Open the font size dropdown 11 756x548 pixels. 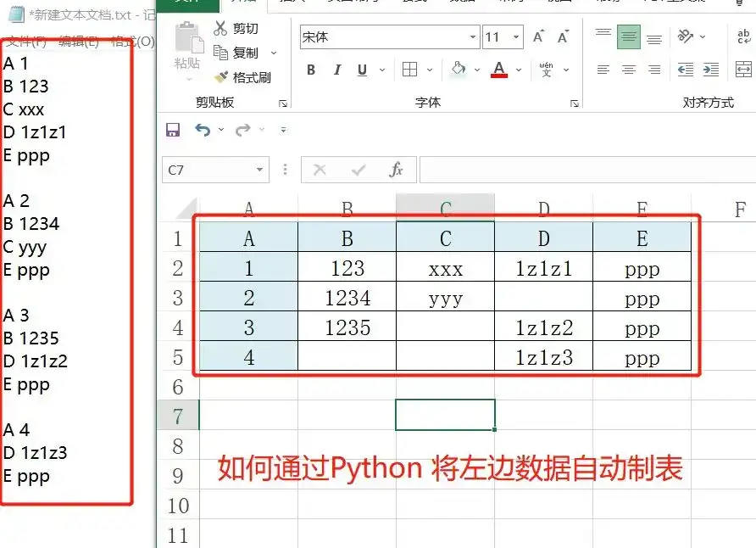(x=516, y=37)
